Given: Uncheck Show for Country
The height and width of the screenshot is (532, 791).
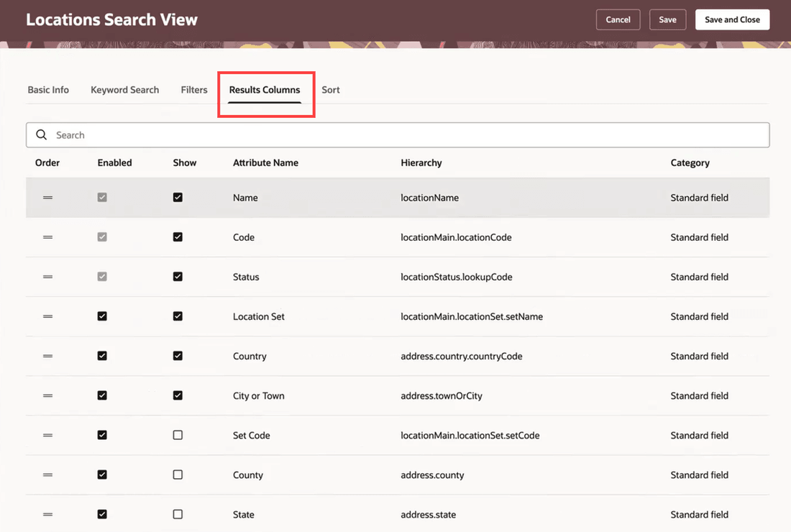Looking at the screenshot, I should (178, 356).
